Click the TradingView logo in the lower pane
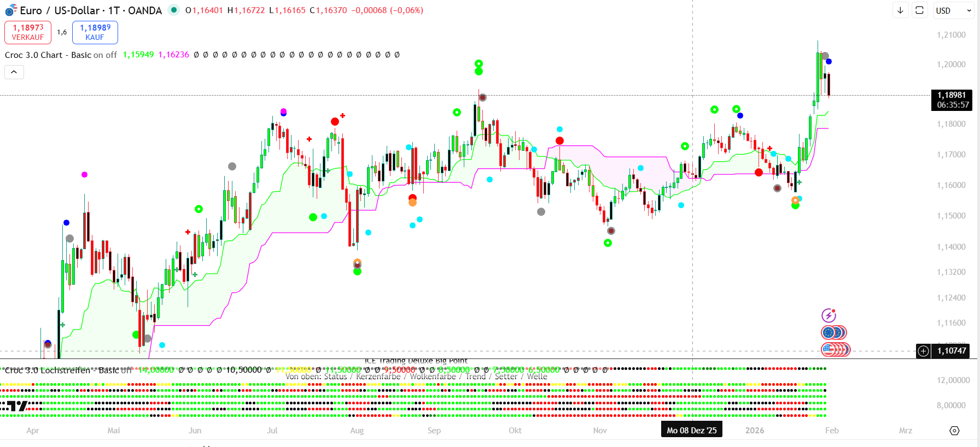The image size is (980, 447). (14, 405)
